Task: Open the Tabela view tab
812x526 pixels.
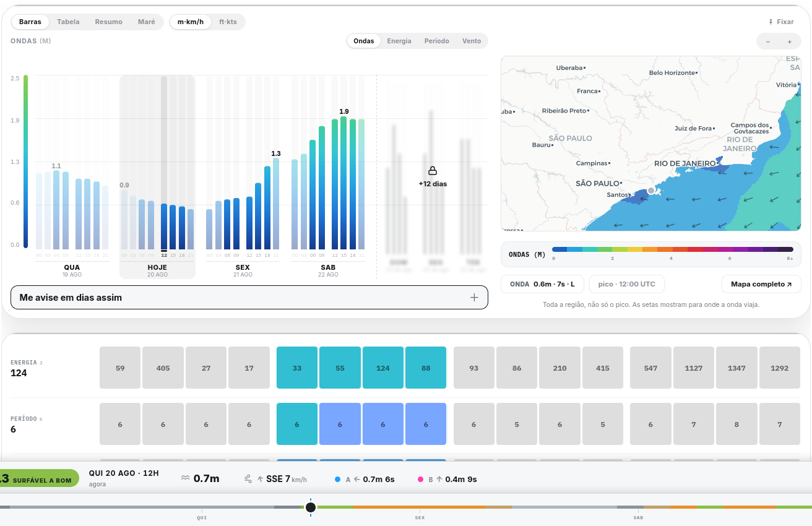Action: (68, 22)
